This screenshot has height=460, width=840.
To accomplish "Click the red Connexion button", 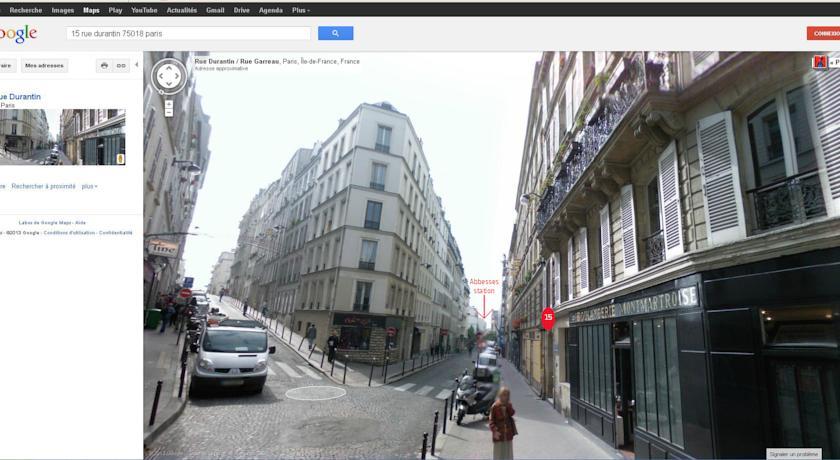I will 823,33.
